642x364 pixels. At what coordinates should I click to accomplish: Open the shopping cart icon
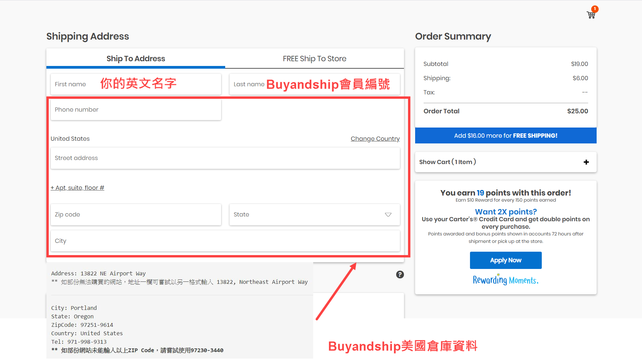pyautogui.click(x=591, y=15)
